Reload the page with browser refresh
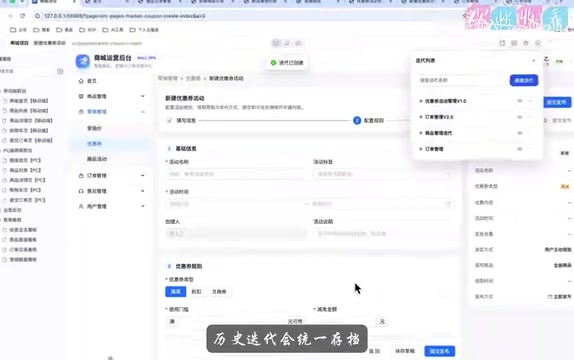The height and width of the screenshot is (360, 574). point(23,16)
